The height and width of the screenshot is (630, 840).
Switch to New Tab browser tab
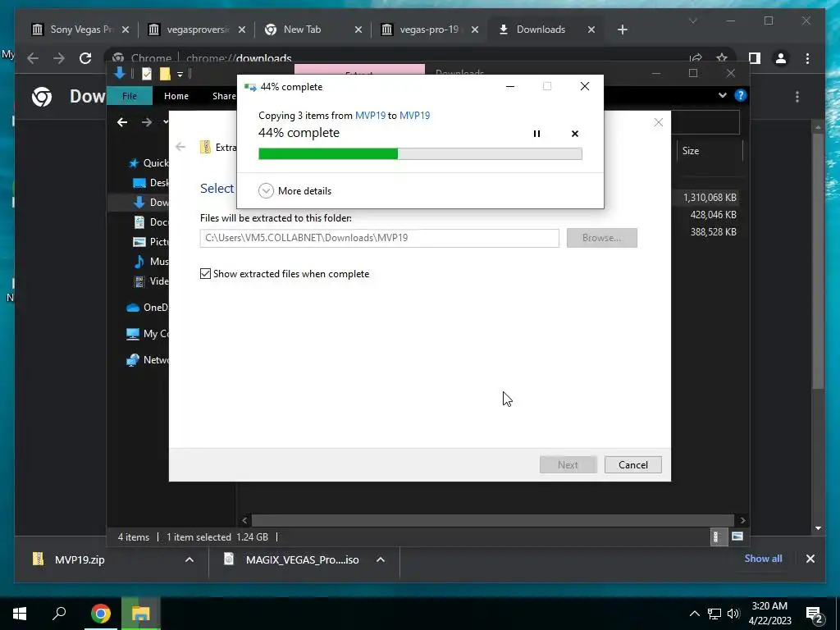point(313,30)
